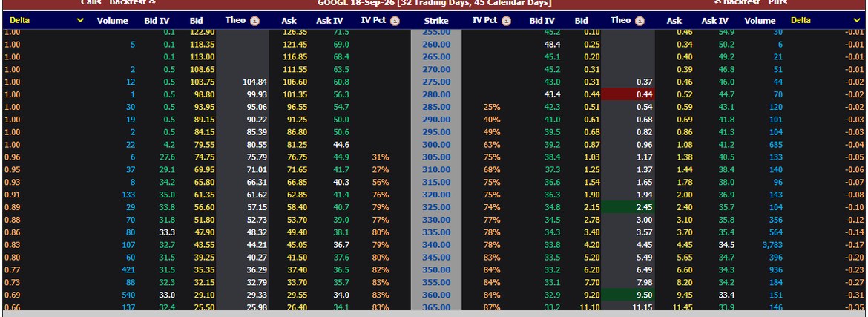Open info icon beside calls IV Pct header

[395, 21]
